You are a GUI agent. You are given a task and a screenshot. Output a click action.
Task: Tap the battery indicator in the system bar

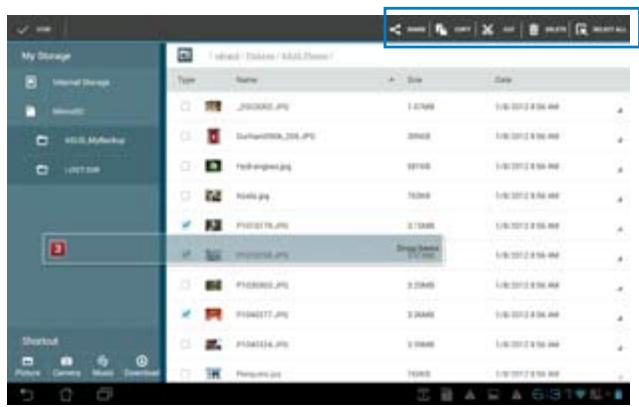(x=618, y=394)
